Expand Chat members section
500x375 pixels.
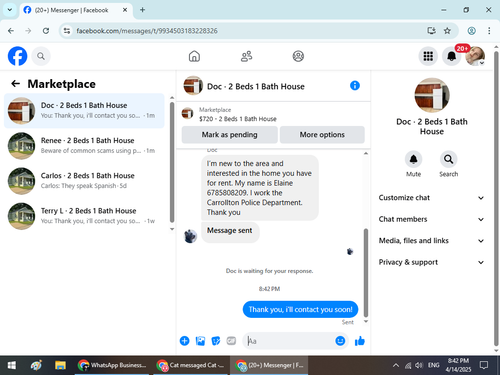click(431, 219)
